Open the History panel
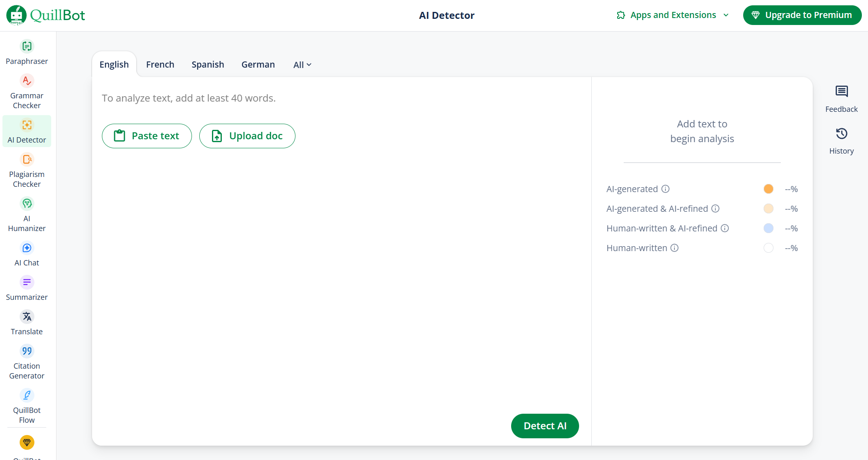This screenshot has height=460, width=868. (x=841, y=141)
